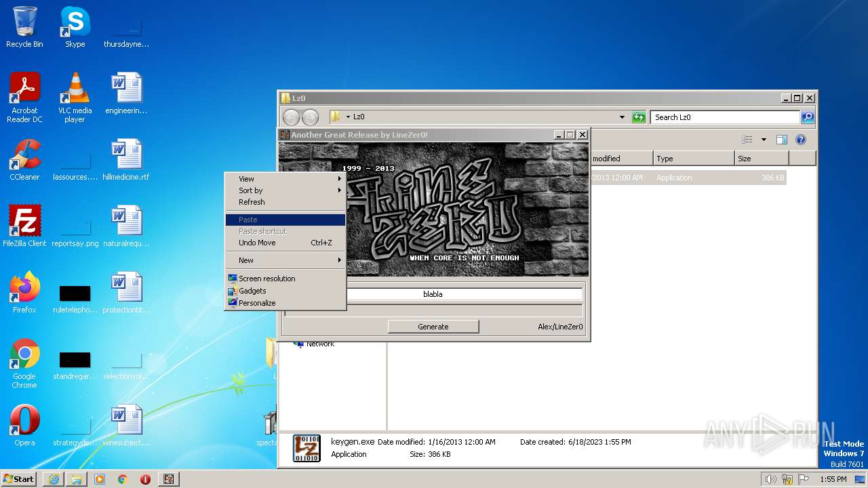Launch Skype from the desktop
The height and width of the screenshot is (488, 868).
(75, 27)
